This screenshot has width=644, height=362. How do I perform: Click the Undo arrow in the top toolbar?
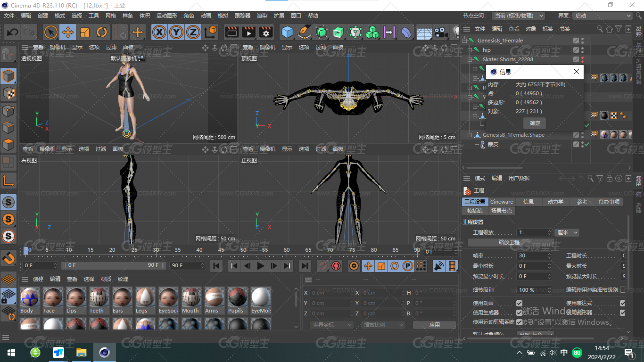point(12,32)
